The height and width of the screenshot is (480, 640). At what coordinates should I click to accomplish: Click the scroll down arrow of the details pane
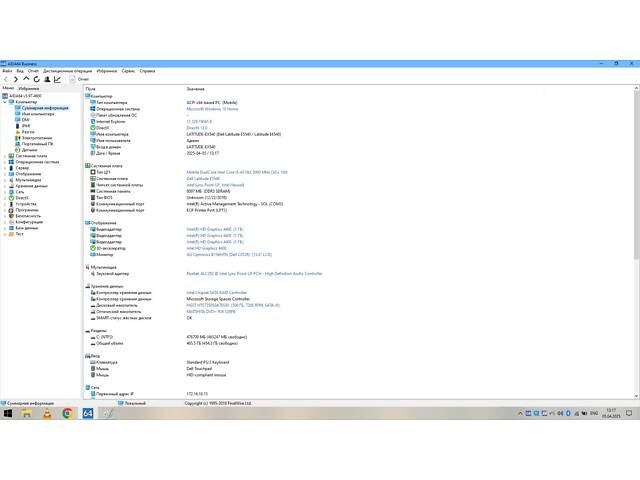point(636,396)
